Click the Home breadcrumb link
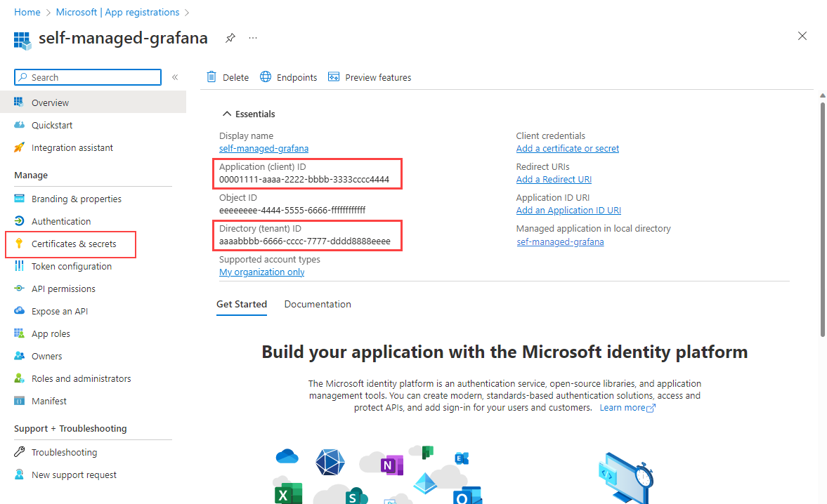 (27, 12)
